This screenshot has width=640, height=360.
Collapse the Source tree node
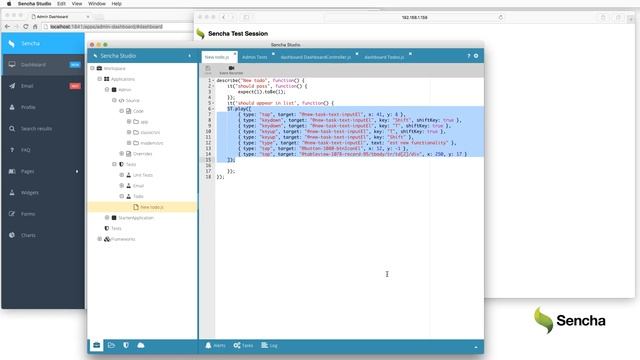[x=114, y=100]
